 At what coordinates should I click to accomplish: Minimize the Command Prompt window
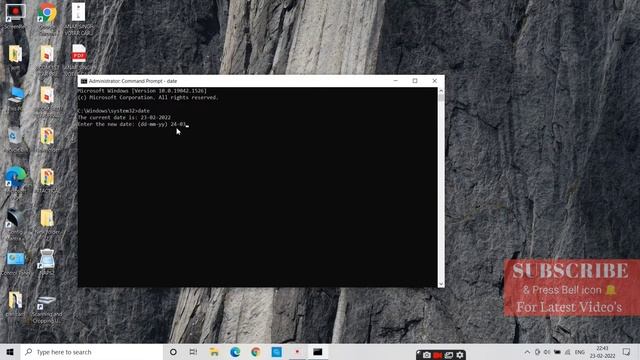click(x=396, y=81)
